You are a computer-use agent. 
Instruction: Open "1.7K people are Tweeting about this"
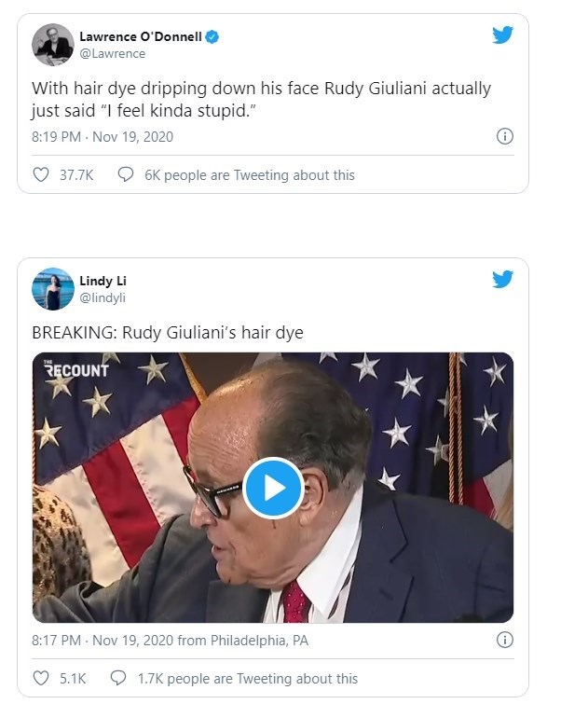tap(248, 678)
